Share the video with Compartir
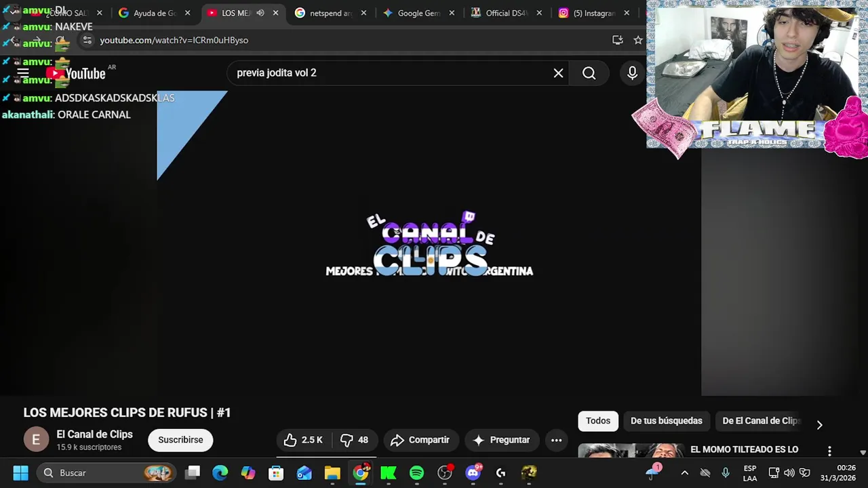Screen dimensions: 868x488 pos(420,440)
